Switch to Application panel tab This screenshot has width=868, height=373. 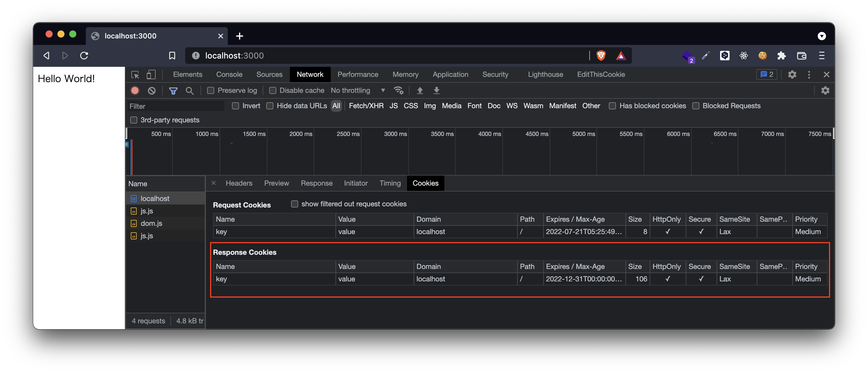click(450, 74)
